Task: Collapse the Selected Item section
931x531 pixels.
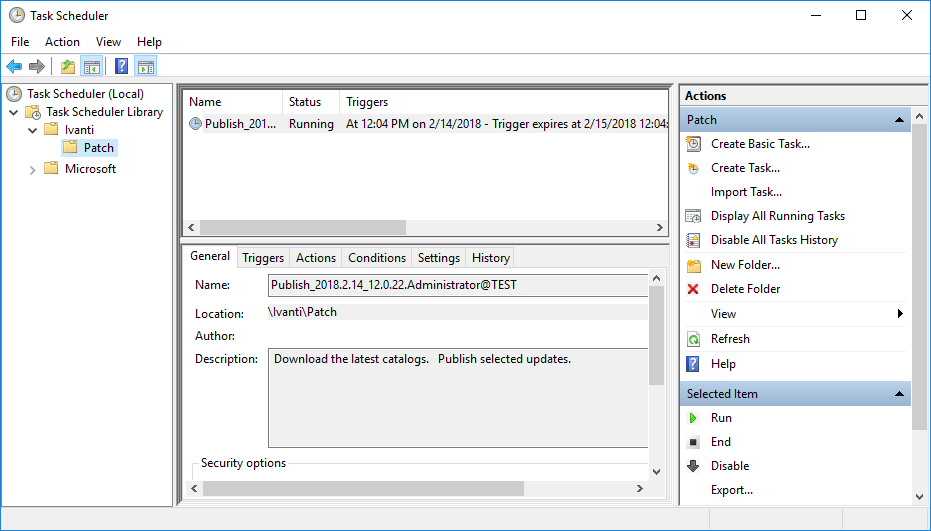Action: point(899,394)
